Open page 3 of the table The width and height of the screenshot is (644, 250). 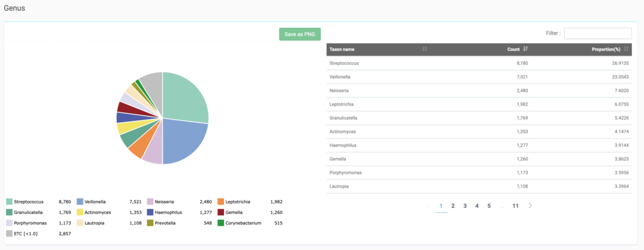click(x=465, y=206)
